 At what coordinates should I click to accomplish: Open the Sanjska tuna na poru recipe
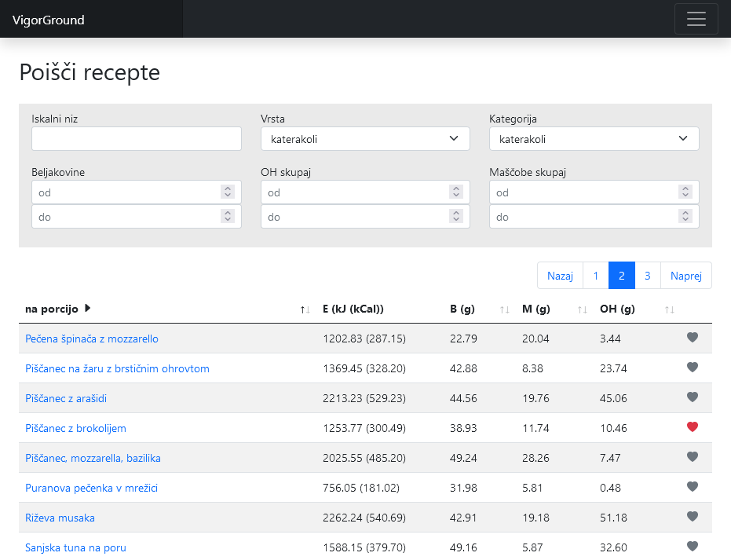[75, 547]
